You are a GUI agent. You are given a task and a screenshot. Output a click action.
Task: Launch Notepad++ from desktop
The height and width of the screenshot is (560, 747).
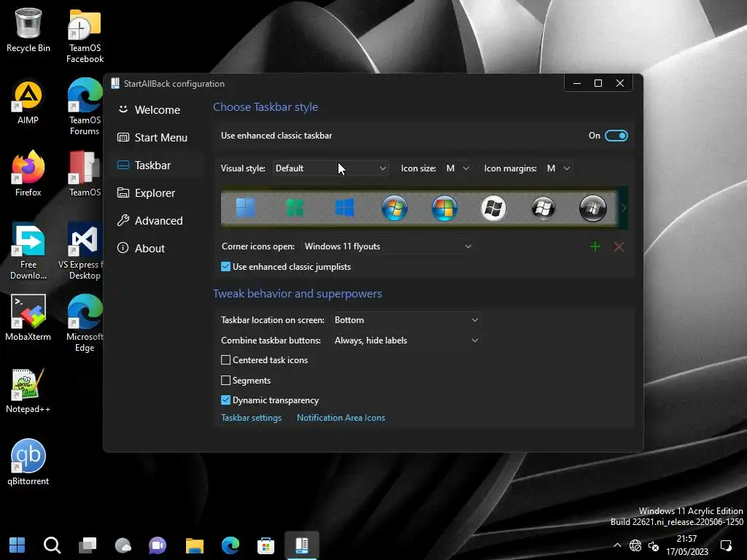tap(28, 391)
